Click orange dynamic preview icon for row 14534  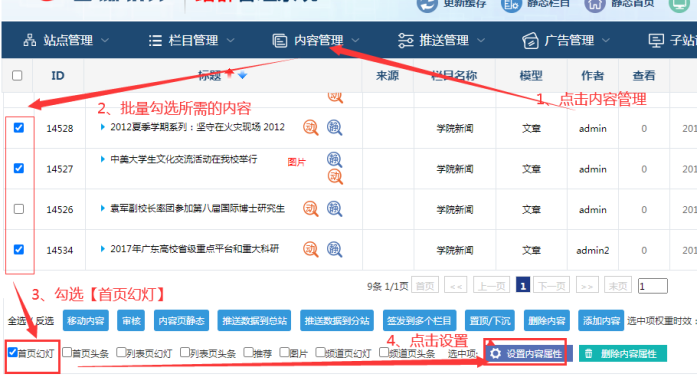pos(311,249)
